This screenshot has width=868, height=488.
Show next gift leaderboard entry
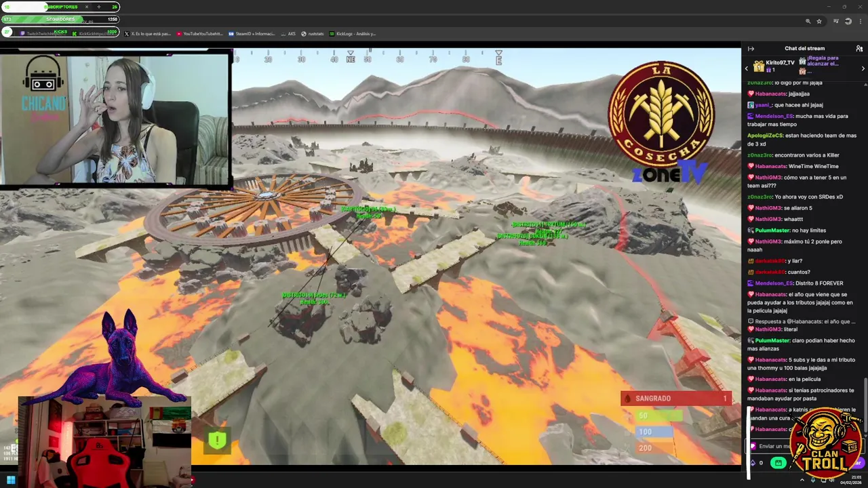[863, 68]
